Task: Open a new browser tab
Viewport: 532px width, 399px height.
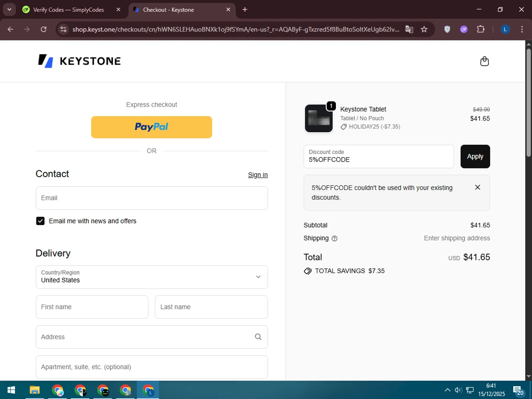Action: click(x=245, y=10)
